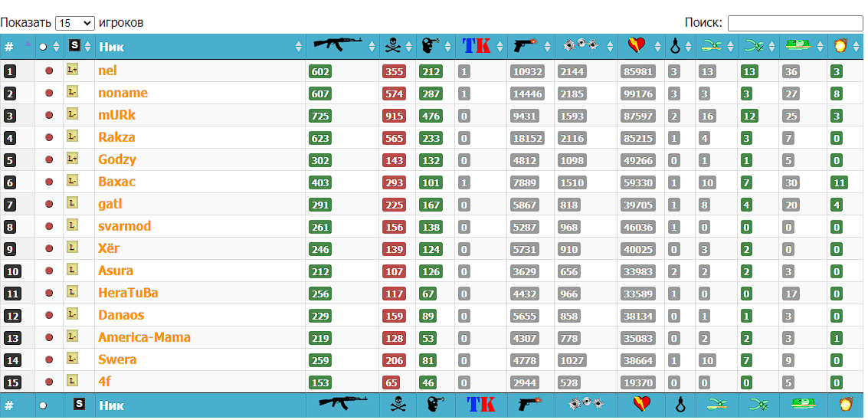Click in the Поиск search field
The width and height of the screenshot is (868, 420).
coord(795,23)
